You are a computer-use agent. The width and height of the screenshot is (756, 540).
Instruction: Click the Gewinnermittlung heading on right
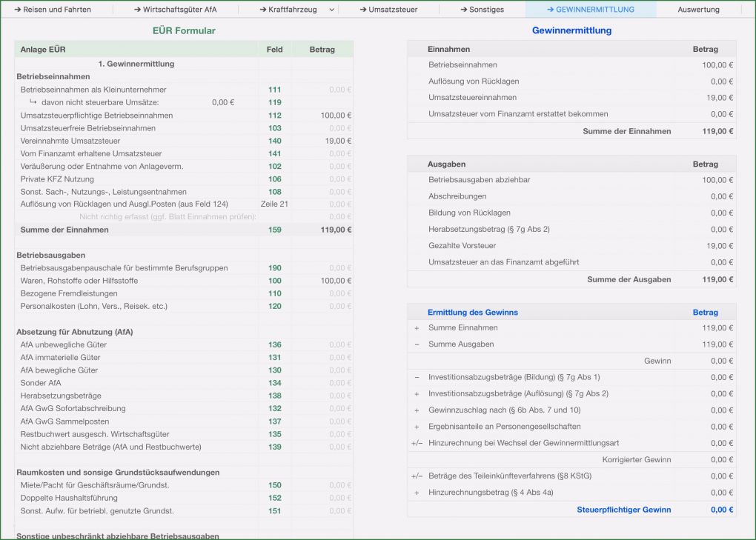[x=571, y=30]
